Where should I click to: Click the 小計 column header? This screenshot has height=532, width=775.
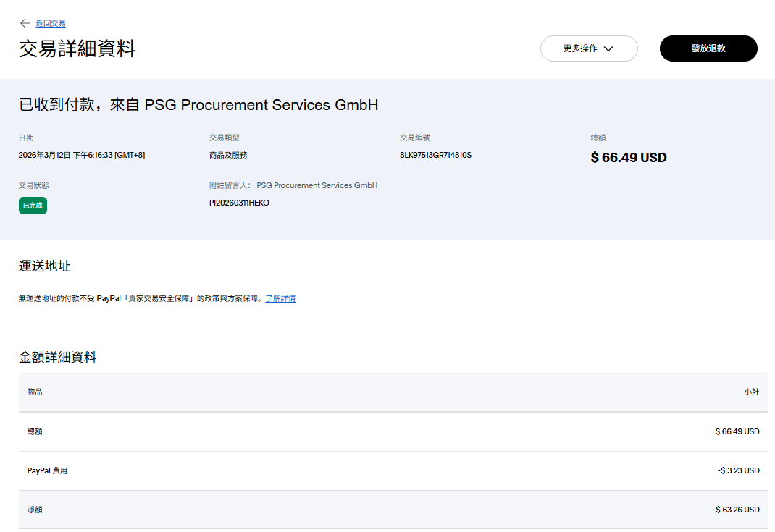tap(751, 392)
